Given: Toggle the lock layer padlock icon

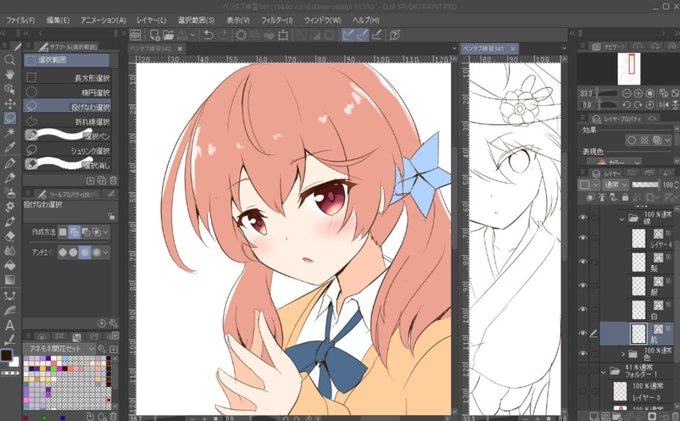Looking at the screenshot, I should tap(625, 197).
